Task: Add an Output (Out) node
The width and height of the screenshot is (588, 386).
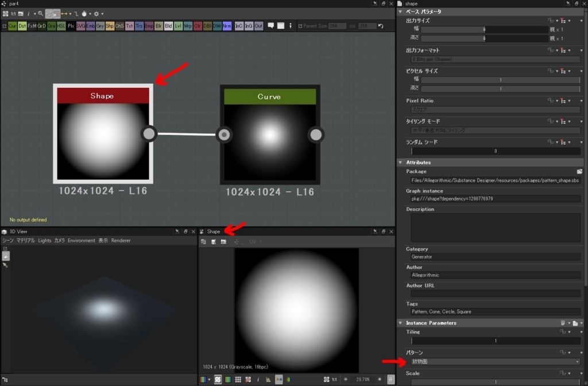Action: [x=259, y=26]
